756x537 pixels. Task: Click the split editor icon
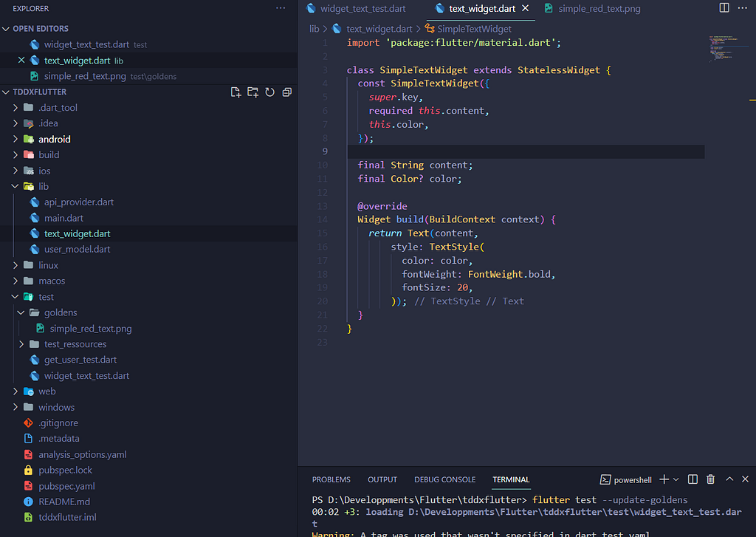[x=724, y=7]
